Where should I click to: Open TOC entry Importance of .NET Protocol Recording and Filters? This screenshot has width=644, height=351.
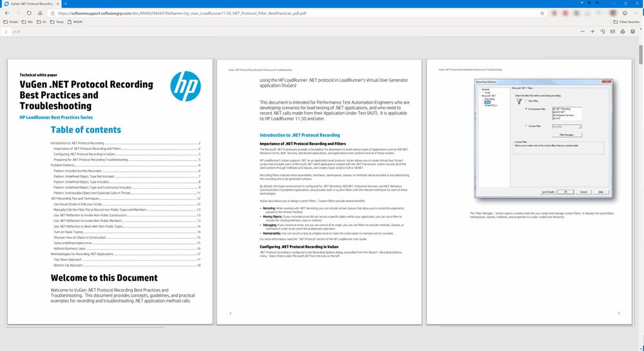[x=127, y=149]
